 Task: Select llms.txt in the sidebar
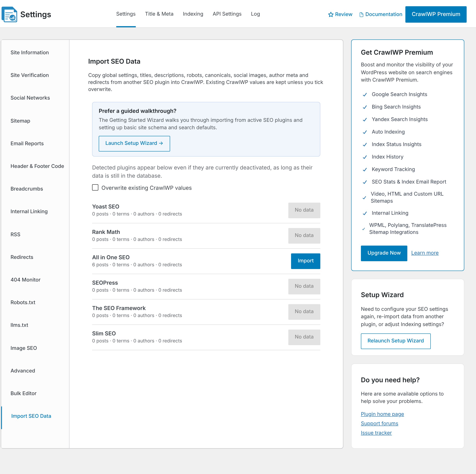[20, 325]
